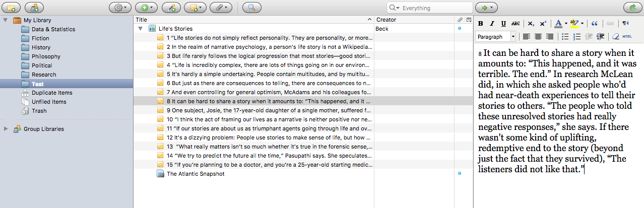The height and width of the screenshot is (208, 644).
Task: Toggle bold formatting in the note editor
Action: (x=481, y=23)
